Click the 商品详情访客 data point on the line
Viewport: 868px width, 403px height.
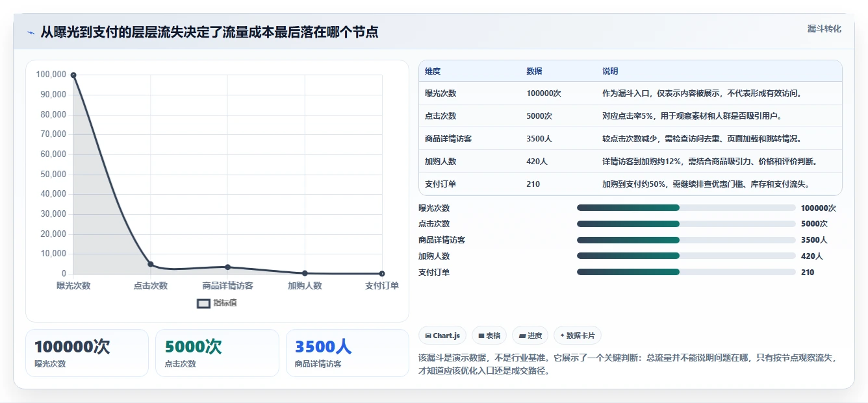pos(227,267)
